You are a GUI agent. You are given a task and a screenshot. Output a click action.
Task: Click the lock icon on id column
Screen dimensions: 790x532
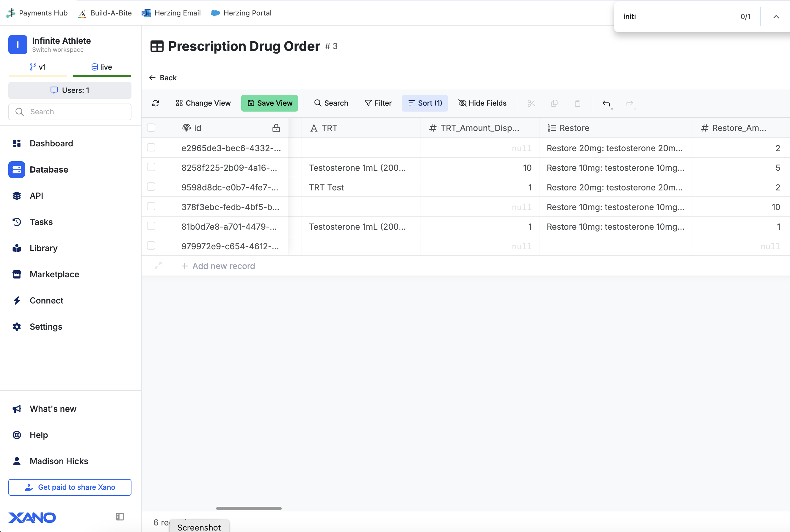pyautogui.click(x=276, y=128)
